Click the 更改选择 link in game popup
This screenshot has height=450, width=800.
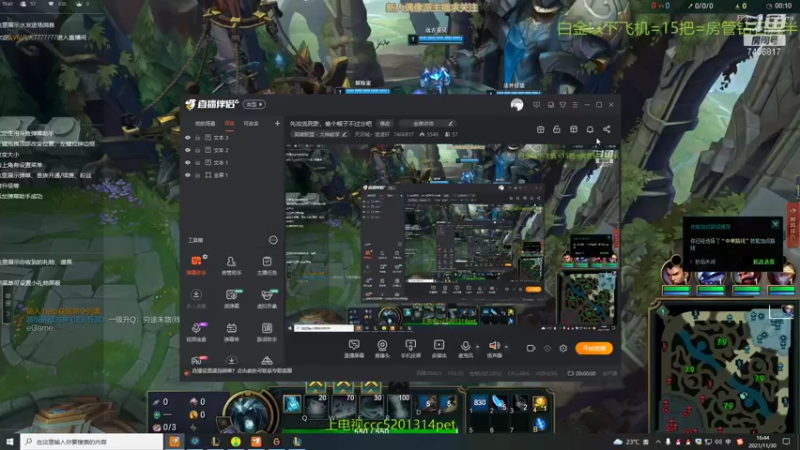point(763,262)
